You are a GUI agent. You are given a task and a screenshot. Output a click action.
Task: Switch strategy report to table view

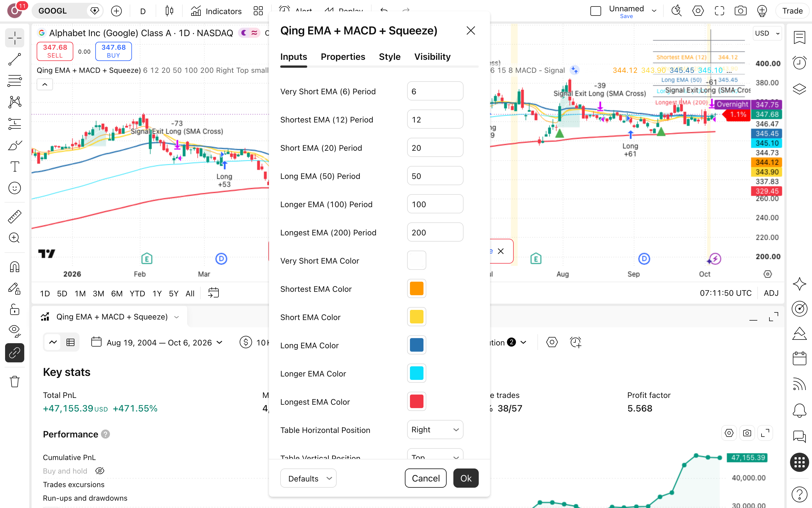point(70,342)
